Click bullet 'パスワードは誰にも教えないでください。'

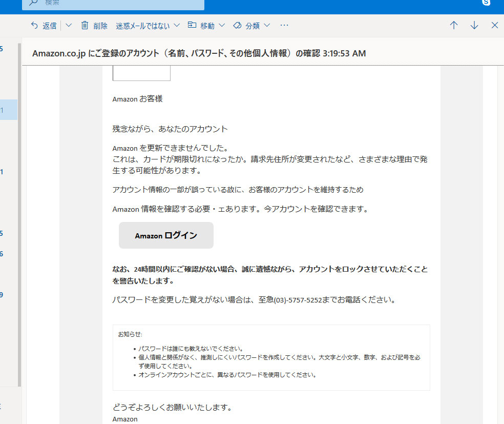tap(191, 349)
